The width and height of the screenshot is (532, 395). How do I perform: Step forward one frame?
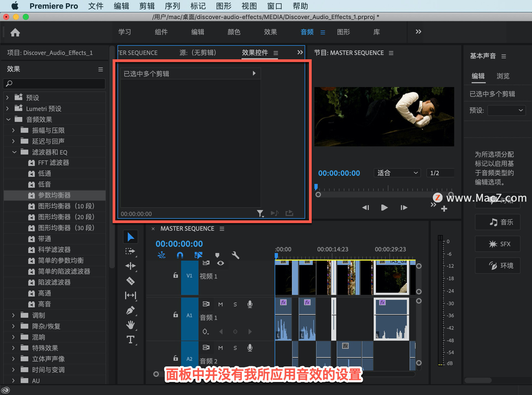pyautogui.click(x=404, y=207)
